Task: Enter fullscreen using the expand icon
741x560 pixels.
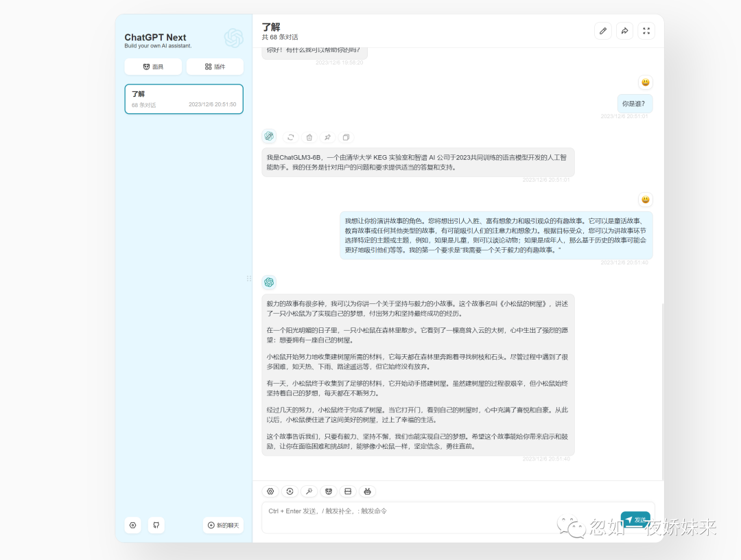Action: [646, 30]
